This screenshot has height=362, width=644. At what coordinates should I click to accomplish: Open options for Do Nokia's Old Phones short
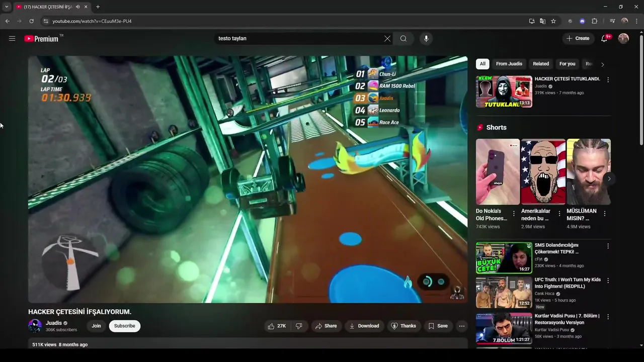coord(514,214)
